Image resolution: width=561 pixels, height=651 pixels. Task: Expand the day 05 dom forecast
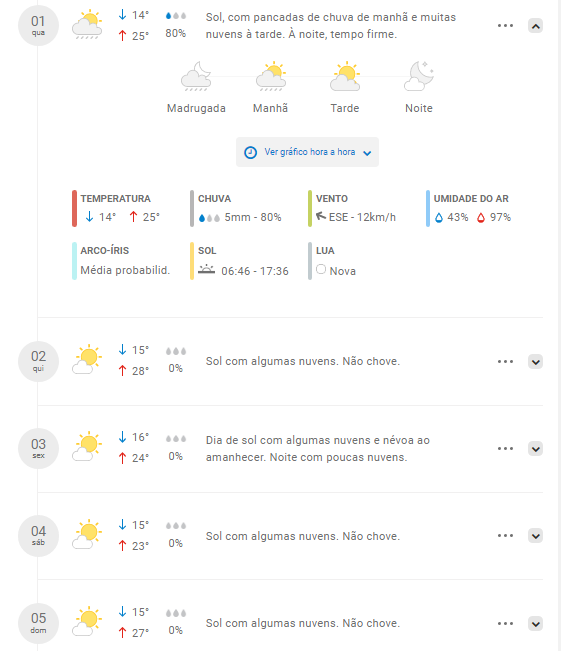536,624
